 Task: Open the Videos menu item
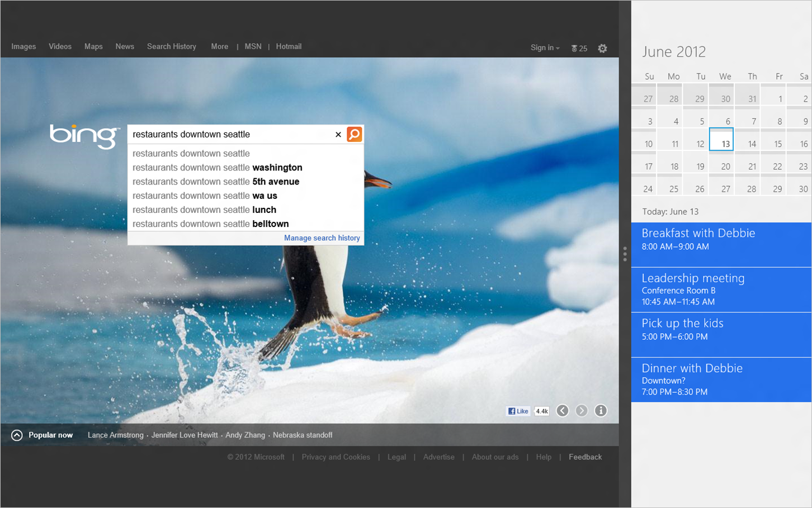click(x=60, y=46)
